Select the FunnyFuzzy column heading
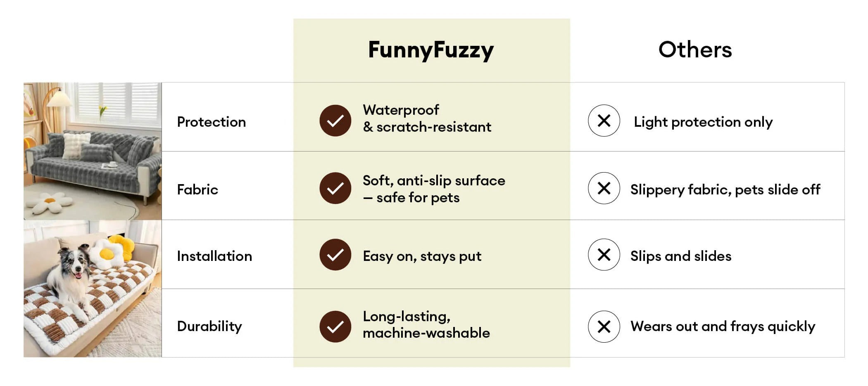The width and height of the screenshot is (868, 386). click(x=431, y=50)
